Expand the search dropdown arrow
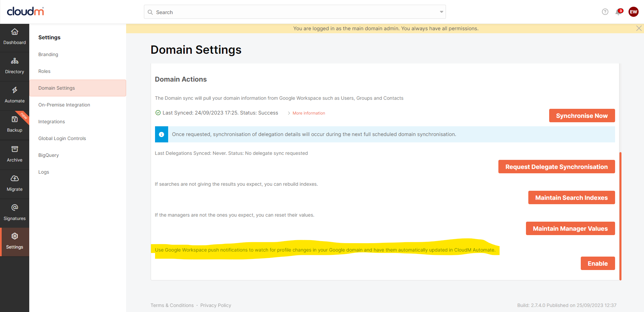Viewport: 644px width, 312px height. [441, 12]
